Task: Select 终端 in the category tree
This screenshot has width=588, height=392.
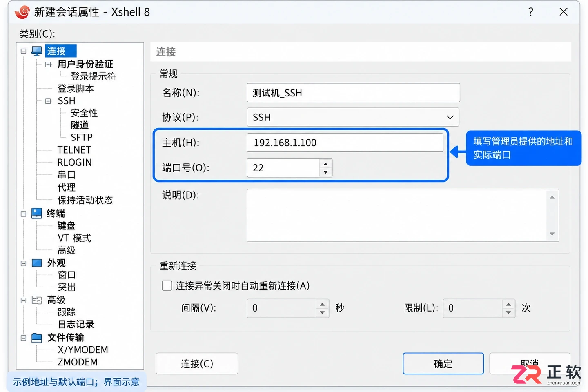Action: point(56,213)
